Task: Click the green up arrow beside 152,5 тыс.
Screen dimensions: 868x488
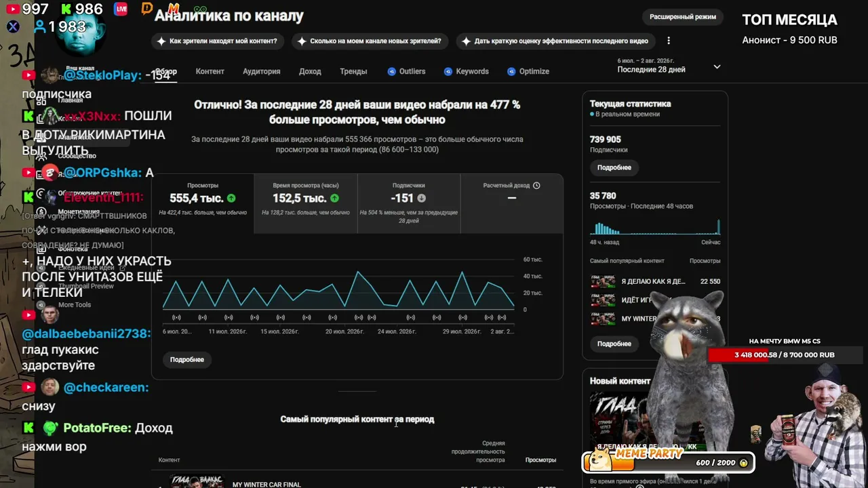Action: pos(334,199)
